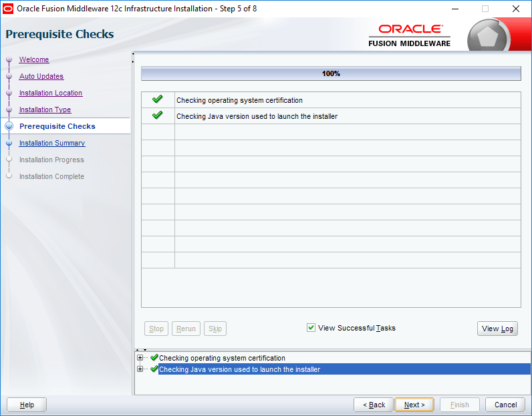
Task: Click the Oracle logo icon in title bar
Action: pos(8,9)
